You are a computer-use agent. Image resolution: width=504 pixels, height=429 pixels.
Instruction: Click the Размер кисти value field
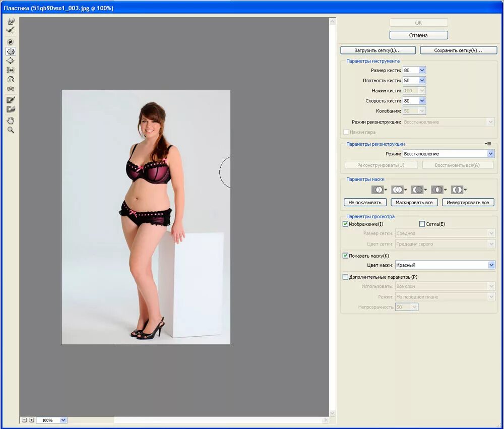(x=410, y=70)
